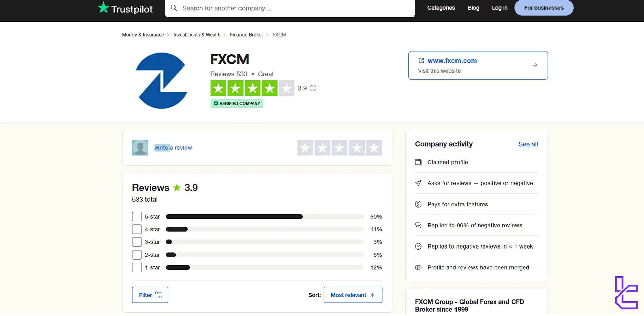Click the merged profile rings icon

418,268
